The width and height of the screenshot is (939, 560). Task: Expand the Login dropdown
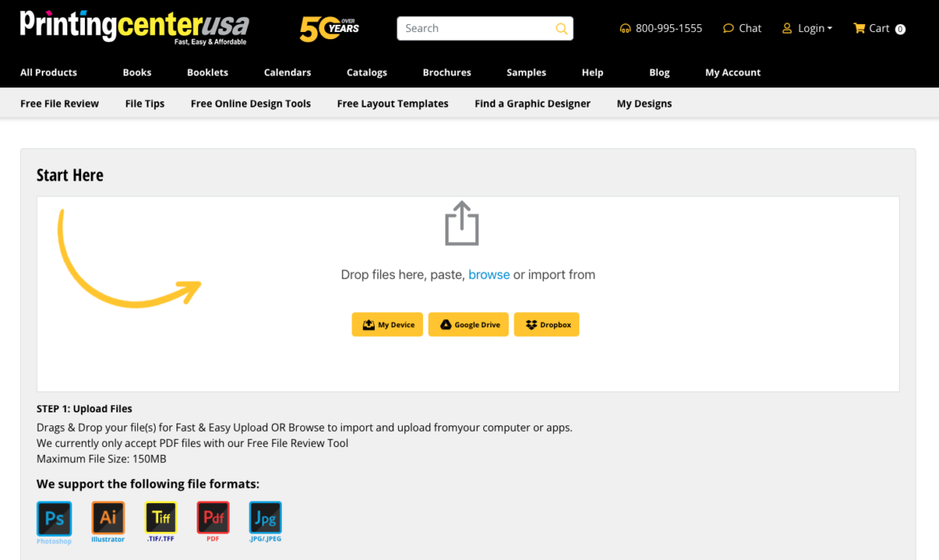[807, 28]
